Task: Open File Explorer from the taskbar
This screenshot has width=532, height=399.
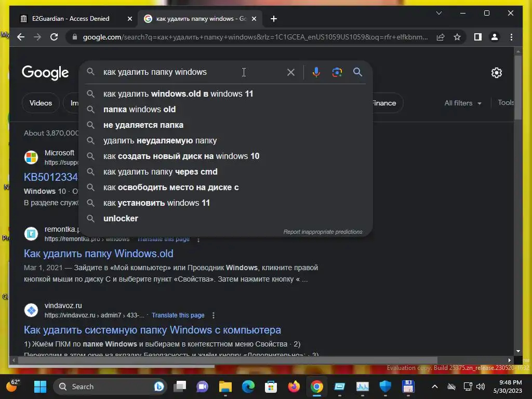Action: tap(225, 387)
